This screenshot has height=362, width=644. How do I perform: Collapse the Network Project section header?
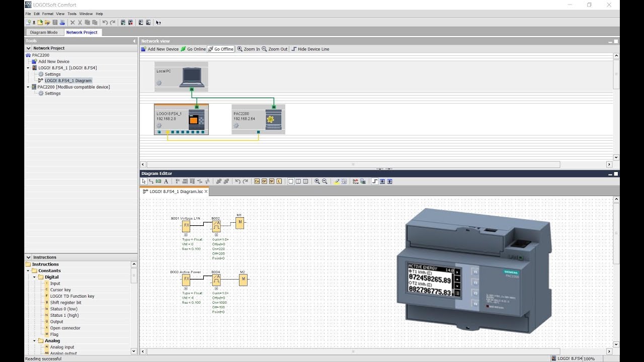pos(29,48)
